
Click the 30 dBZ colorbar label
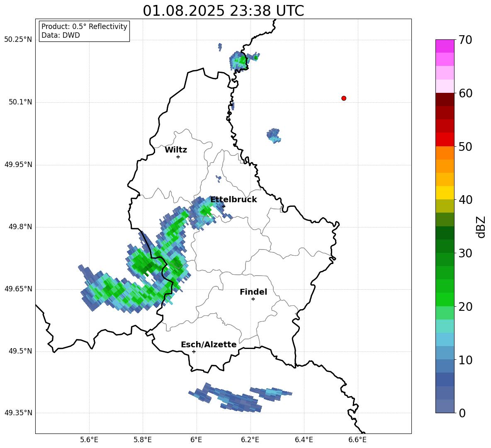[x=465, y=253]
